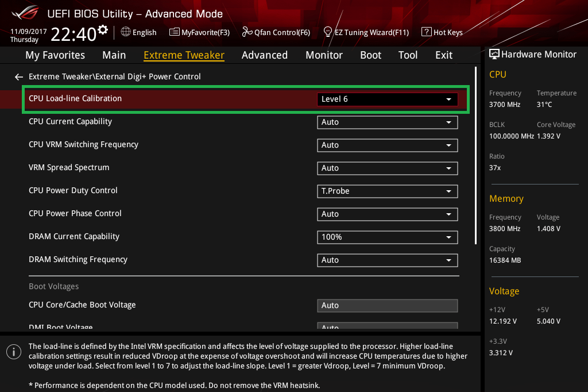Click the 11/09/2017 date text

coord(29,32)
